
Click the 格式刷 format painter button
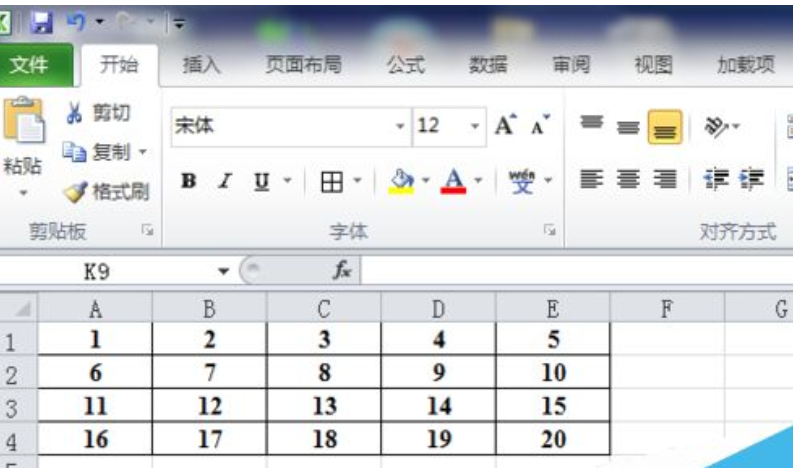tap(107, 192)
